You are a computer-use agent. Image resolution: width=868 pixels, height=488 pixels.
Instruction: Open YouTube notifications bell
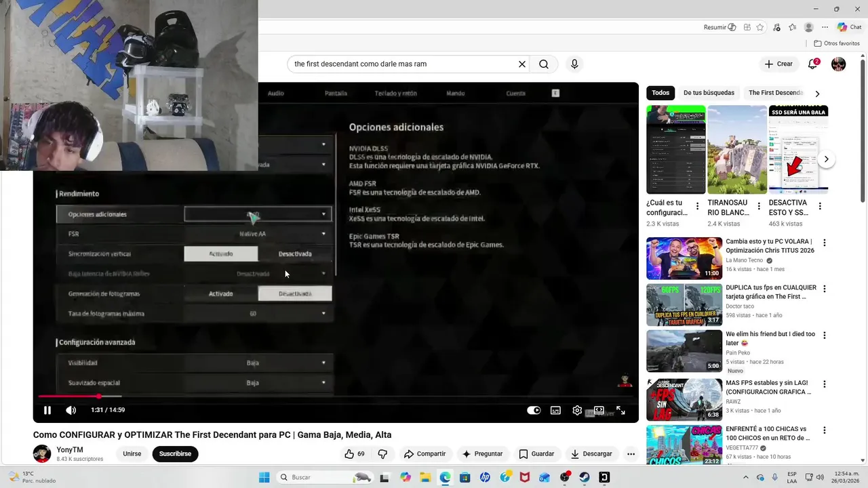point(813,64)
